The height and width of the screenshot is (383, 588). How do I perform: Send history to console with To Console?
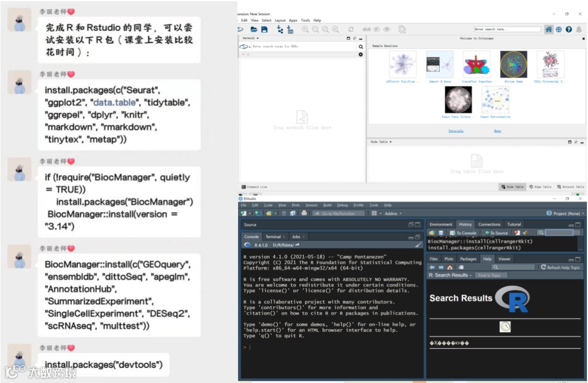pyautogui.click(x=463, y=233)
